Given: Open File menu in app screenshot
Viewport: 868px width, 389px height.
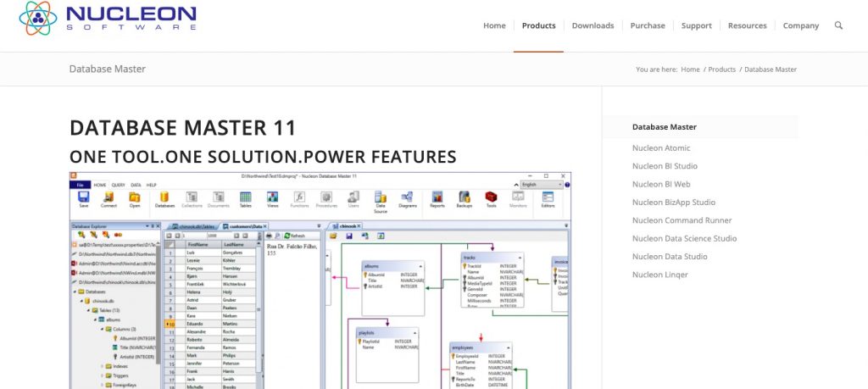Looking at the screenshot, I should pyautogui.click(x=80, y=185).
